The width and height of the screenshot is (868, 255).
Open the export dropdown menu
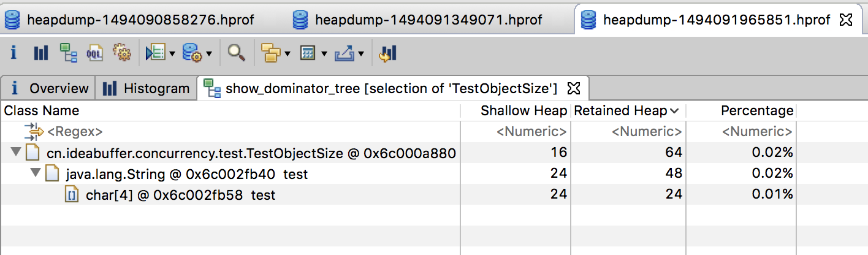coord(360,54)
